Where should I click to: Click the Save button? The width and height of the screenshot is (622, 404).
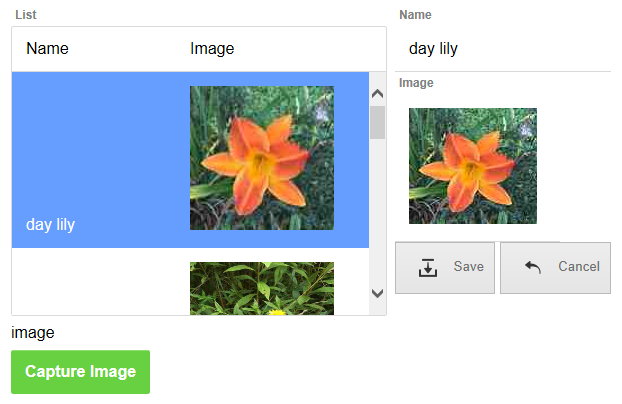tap(445, 268)
